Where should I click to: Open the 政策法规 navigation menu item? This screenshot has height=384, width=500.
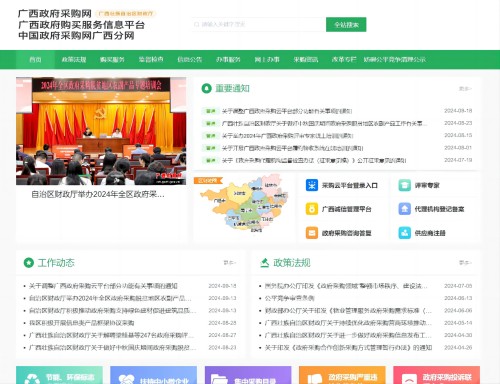click(74, 60)
